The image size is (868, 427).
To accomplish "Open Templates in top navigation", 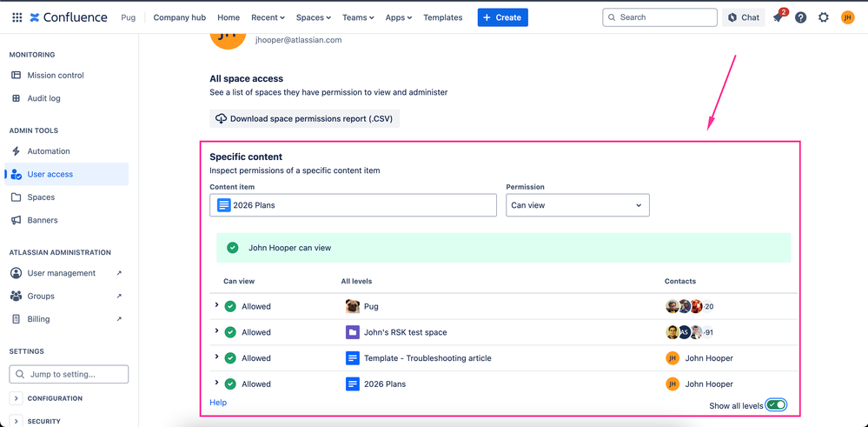I will [x=443, y=17].
